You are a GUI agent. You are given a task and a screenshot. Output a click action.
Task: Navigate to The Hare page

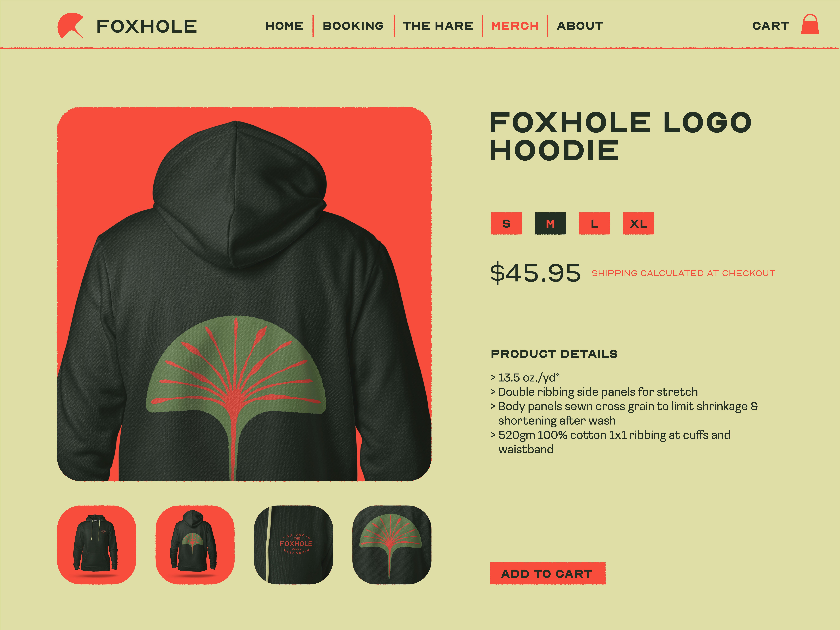[438, 26]
